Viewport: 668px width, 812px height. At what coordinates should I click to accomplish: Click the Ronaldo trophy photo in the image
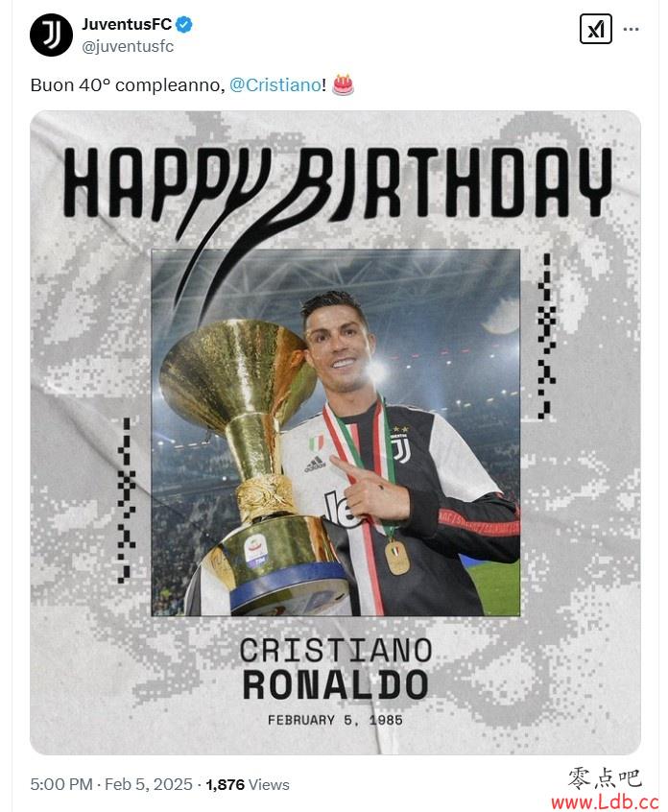[x=336, y=433]
